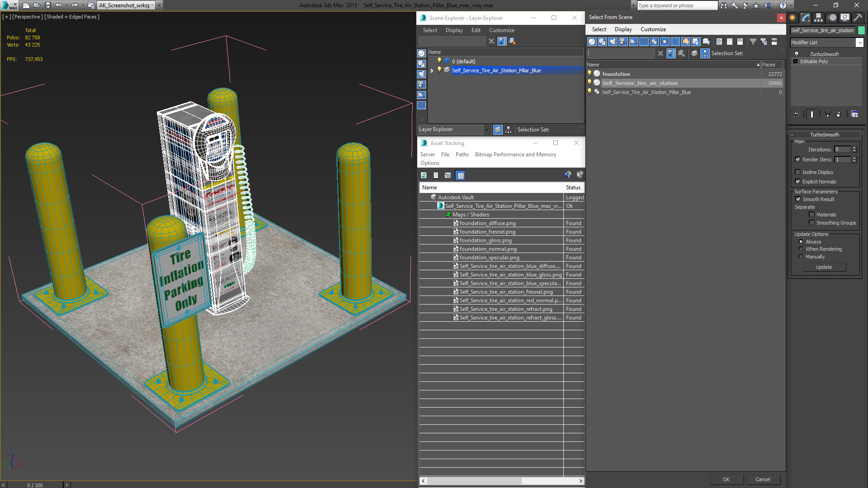Toggle Display Space Warps filter in Select From Scene
868x488 pixels.
click(x=644, y=42)
